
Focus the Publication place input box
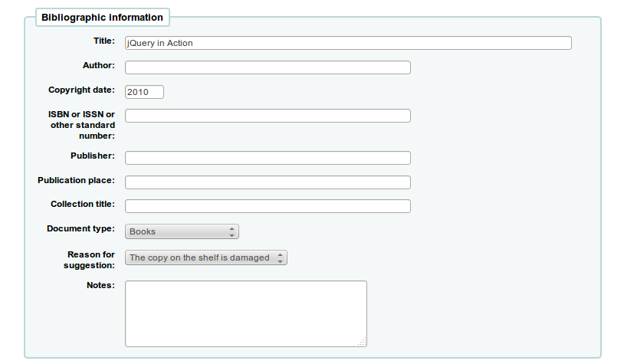tap(268, 182)
